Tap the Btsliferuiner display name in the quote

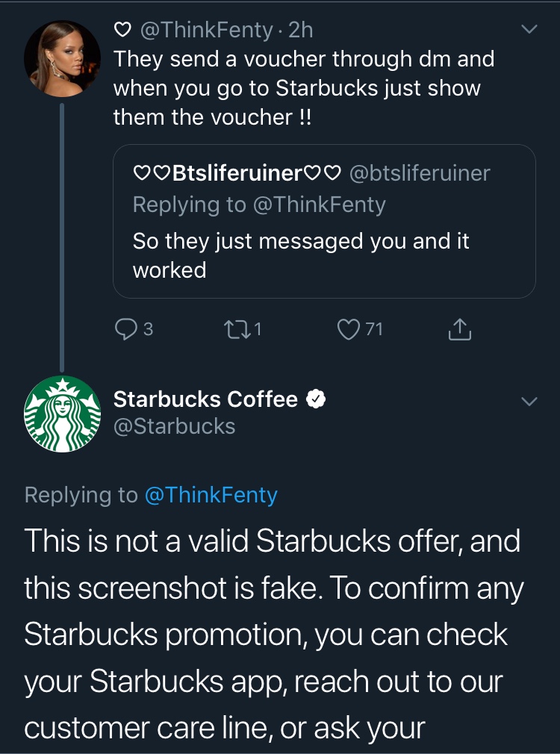click(x=237, y=173)
